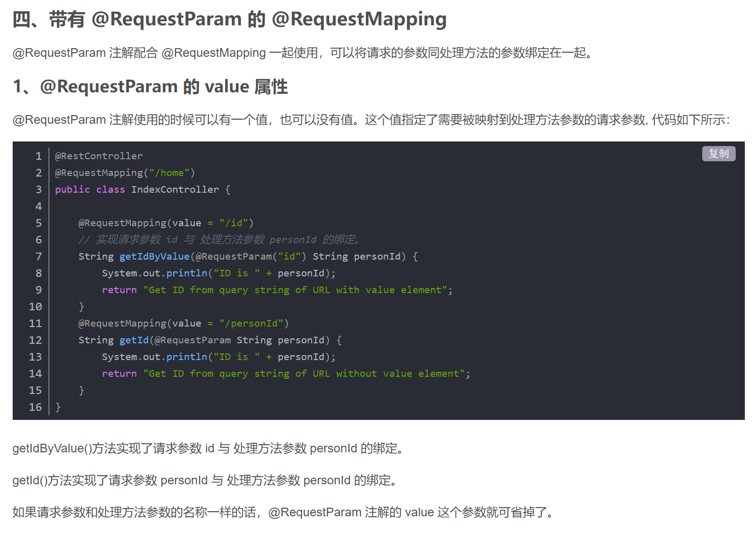
Task: Click line 8 System.out.println statement
Action: coord(219,273)
